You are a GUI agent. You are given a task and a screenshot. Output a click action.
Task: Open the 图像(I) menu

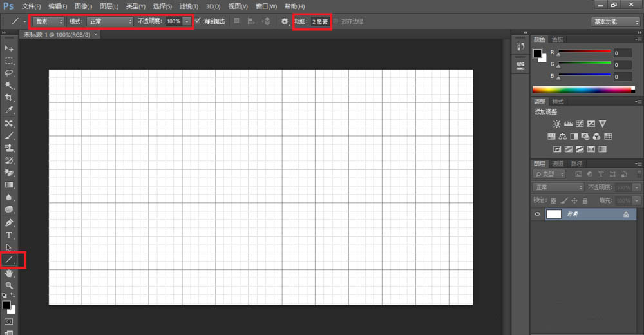83,6
